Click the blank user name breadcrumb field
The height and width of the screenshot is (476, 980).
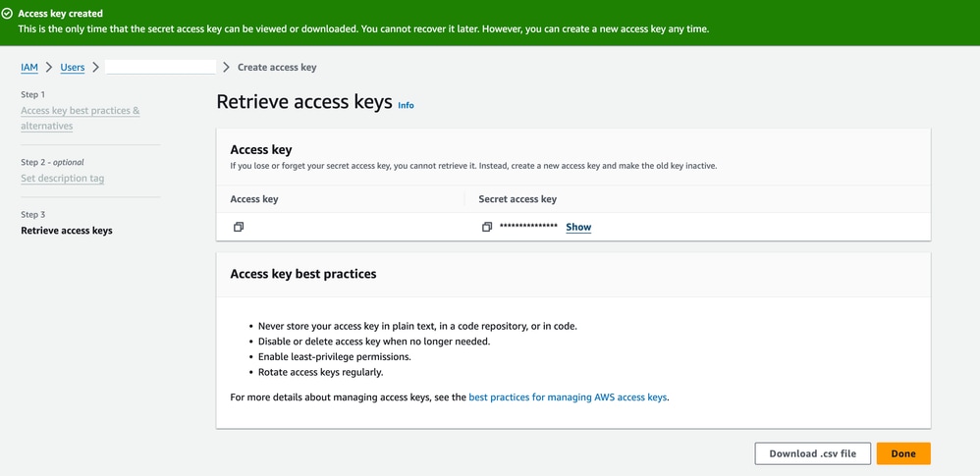pos(161,67)
